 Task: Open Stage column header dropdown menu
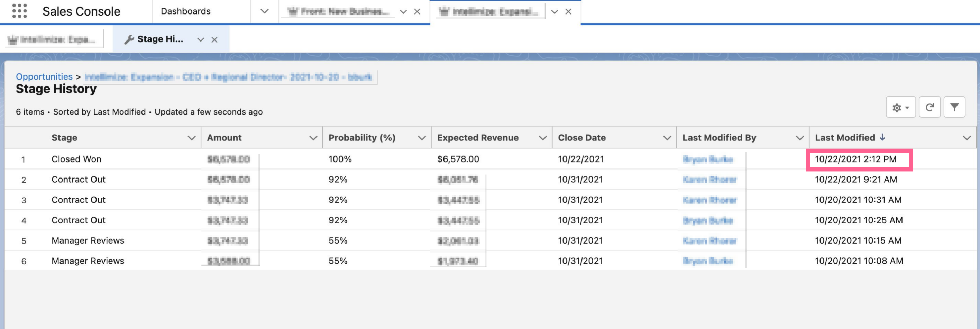[192, 138]
